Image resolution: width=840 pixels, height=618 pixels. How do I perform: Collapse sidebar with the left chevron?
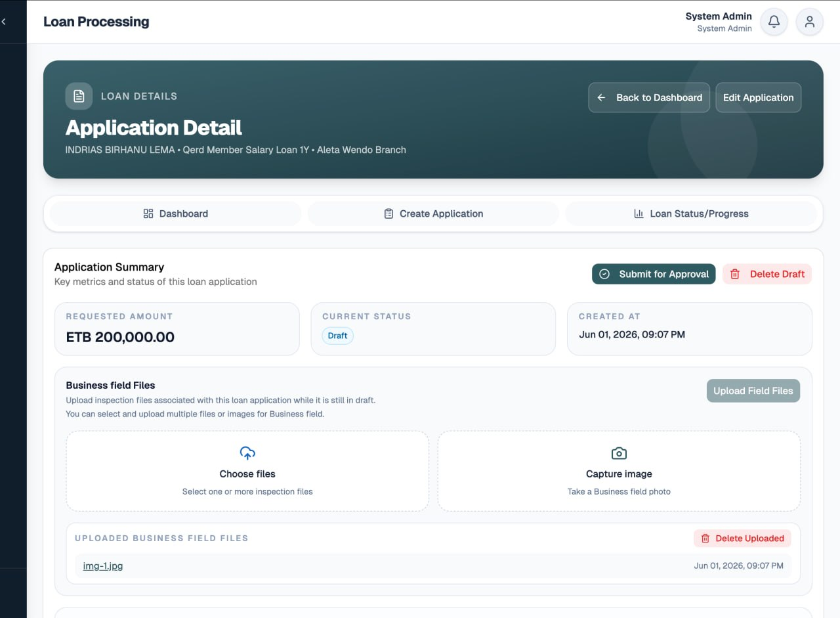tap(3, 22)
